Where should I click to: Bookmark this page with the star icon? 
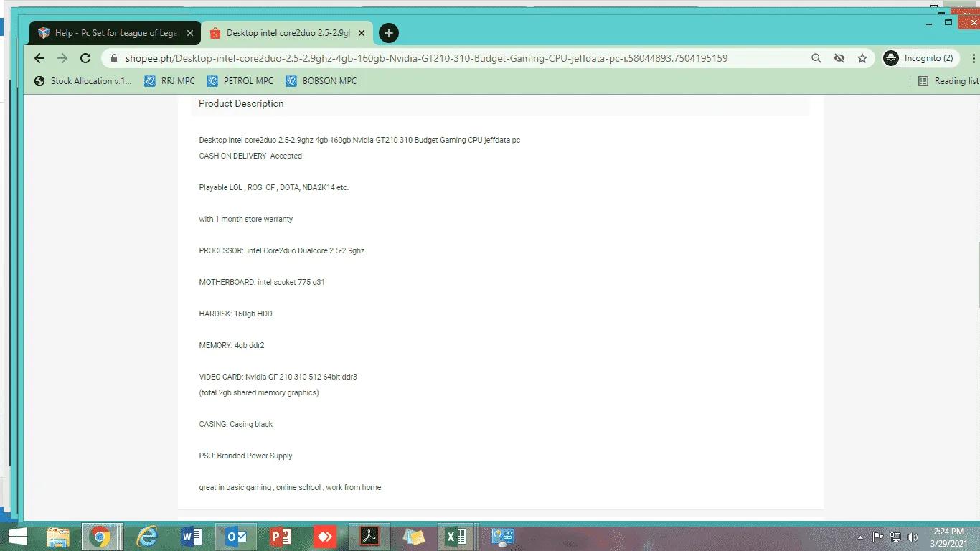862,58
